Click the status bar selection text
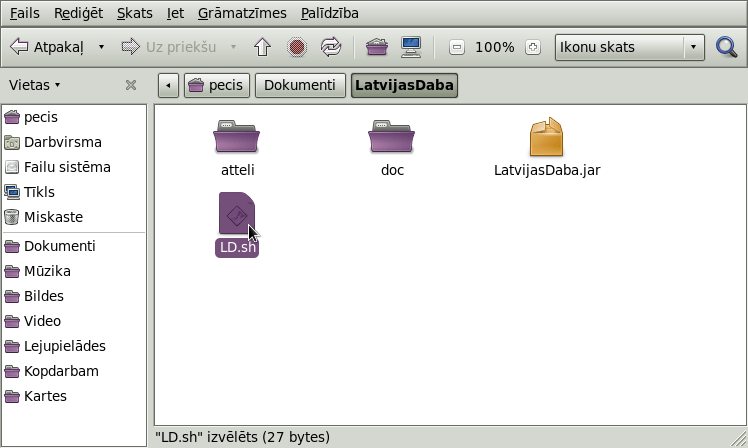The image size is (748, 448). 242,437
